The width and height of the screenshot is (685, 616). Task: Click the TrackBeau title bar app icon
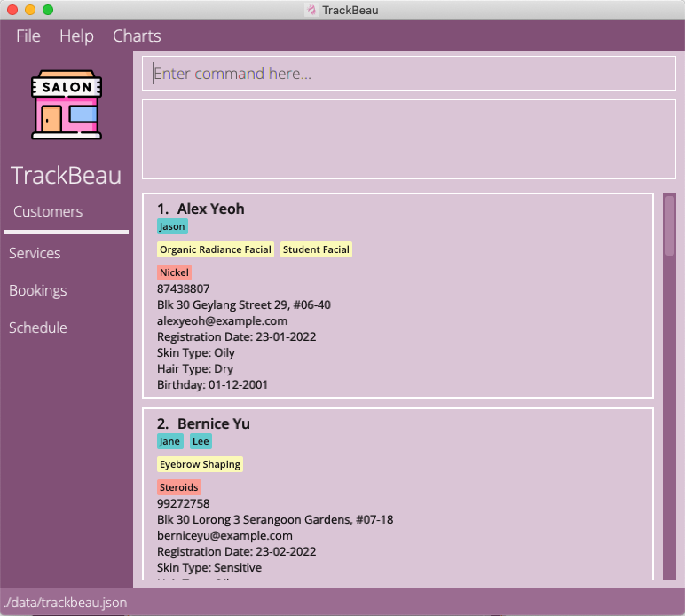click(311, 10)
